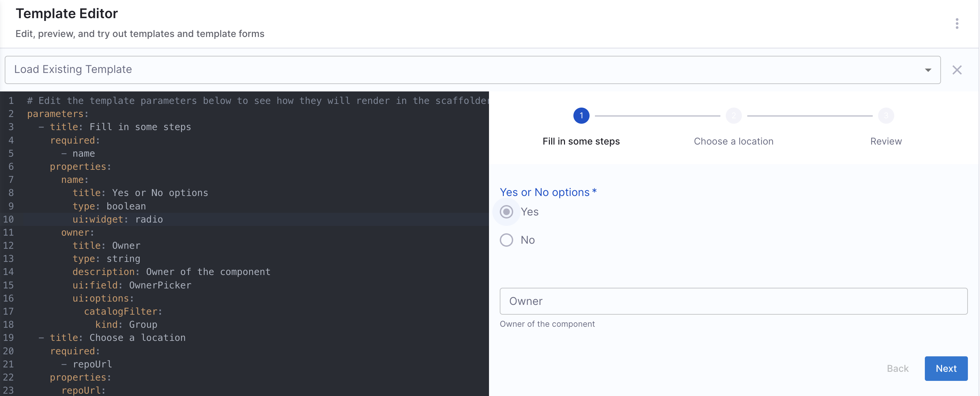This screenshot has width=980, height=396.
Task: Click the Yes option label
Action: coord(529,212)
